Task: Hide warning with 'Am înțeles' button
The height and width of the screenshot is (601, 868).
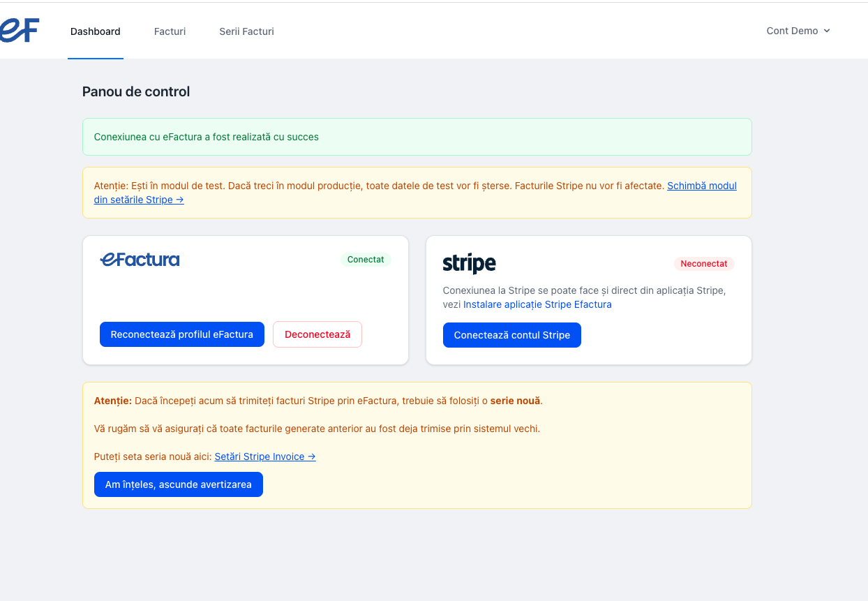Action: [x=179, y=484]
